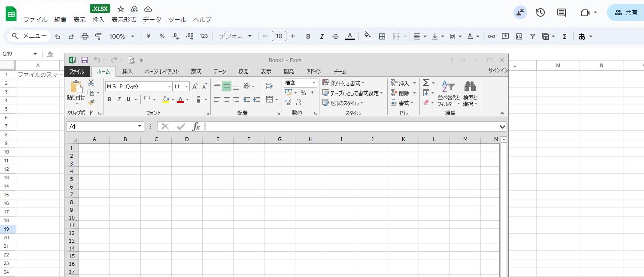This screenshot has height=277, width=644.
Task: Open the 100% zoom dropdown
Action: point(122,36)
